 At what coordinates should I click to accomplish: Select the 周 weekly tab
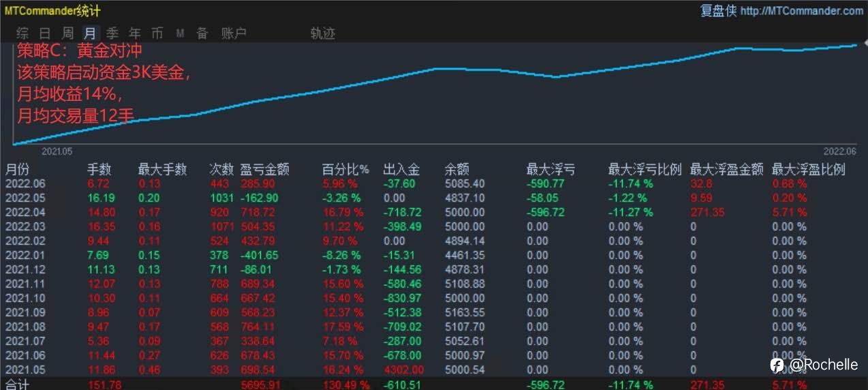pos(67,33)
